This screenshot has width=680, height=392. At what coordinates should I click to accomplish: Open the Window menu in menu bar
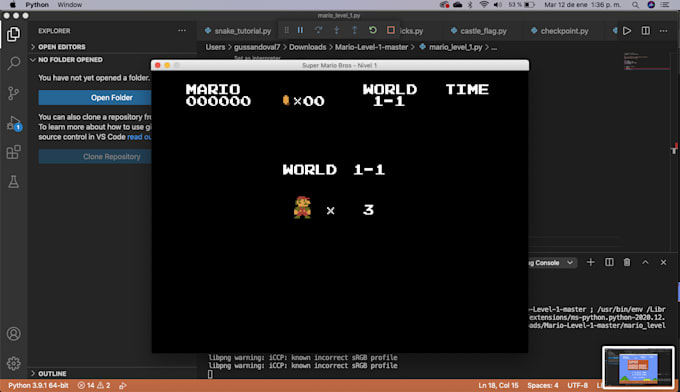coord(69,5)
